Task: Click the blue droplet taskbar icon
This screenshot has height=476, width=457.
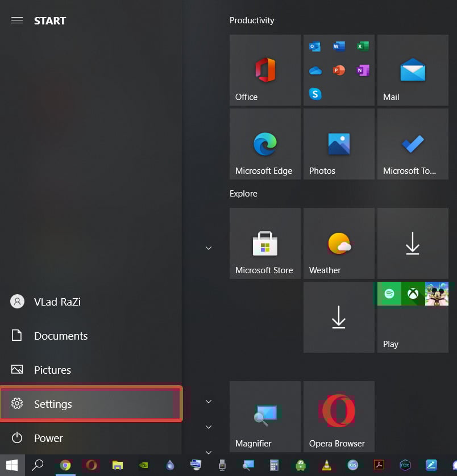Action: pyautogui.click(x=170, y=465)
